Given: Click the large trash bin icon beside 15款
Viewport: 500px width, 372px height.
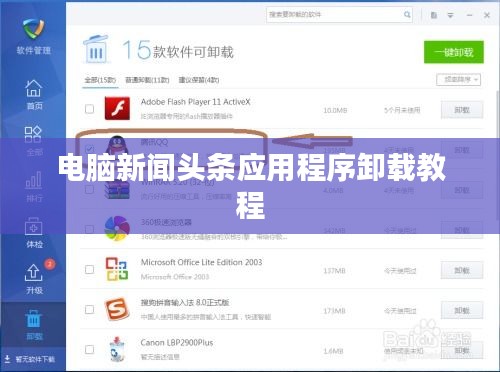Looking at the screenshot, I should pos(96,49).
